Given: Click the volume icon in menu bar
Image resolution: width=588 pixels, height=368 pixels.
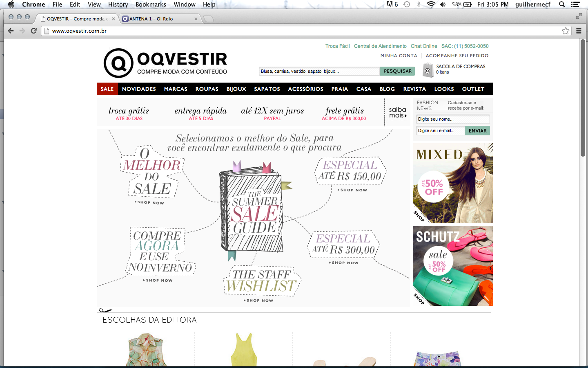Looking at the screenshot, I should point(443,4).
